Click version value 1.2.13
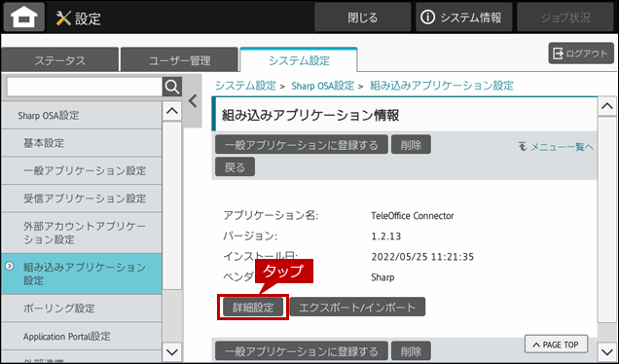This screenshot has width=619, height=364. [386, 237]
